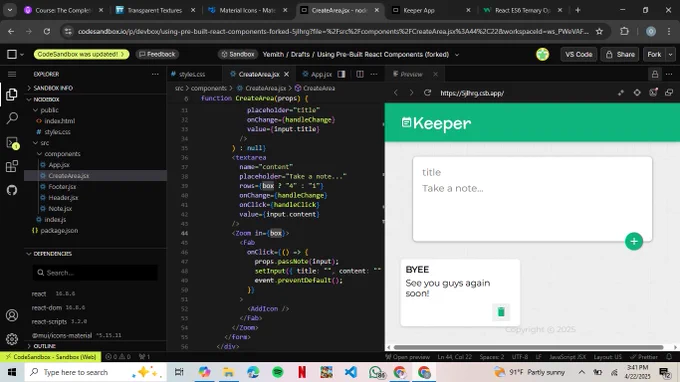Image resolution: width=680 pixels, height=382 pixels.
Task: Open the Extensions icon in activity bar
Action: tap(12, 166)
